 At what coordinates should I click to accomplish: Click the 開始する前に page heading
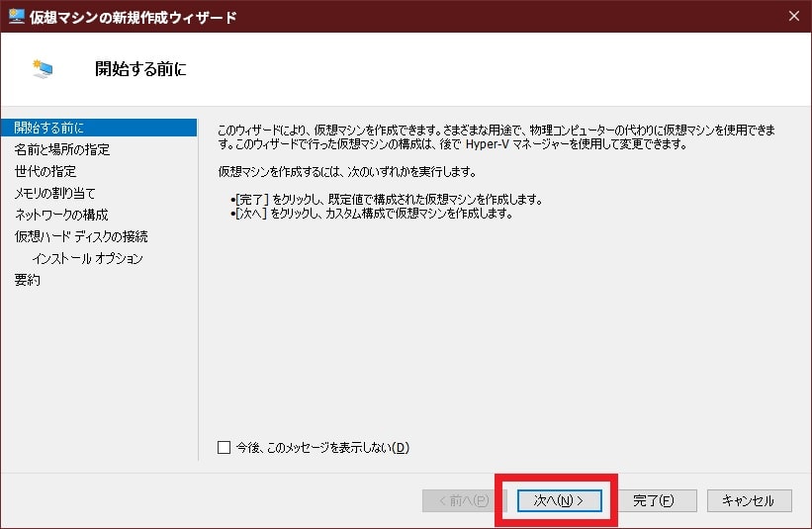140,69
